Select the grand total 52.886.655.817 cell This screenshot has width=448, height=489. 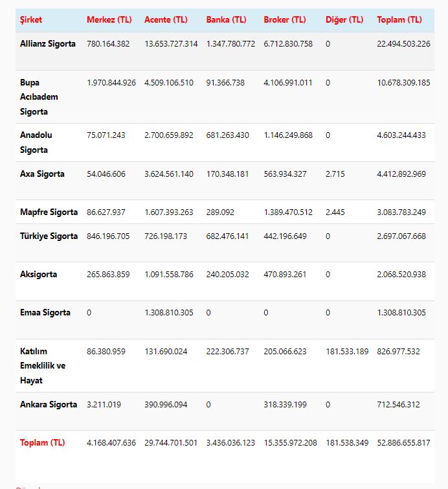click(x=403, y=443)
